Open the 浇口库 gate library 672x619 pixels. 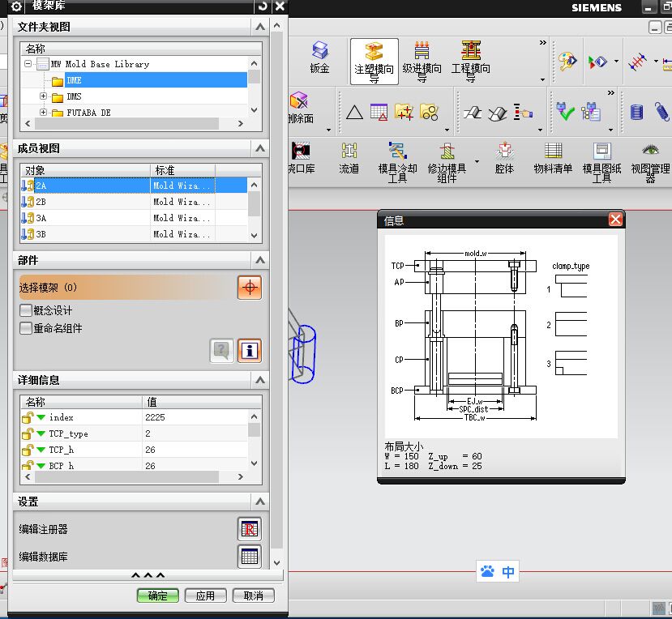coord(302,158)
